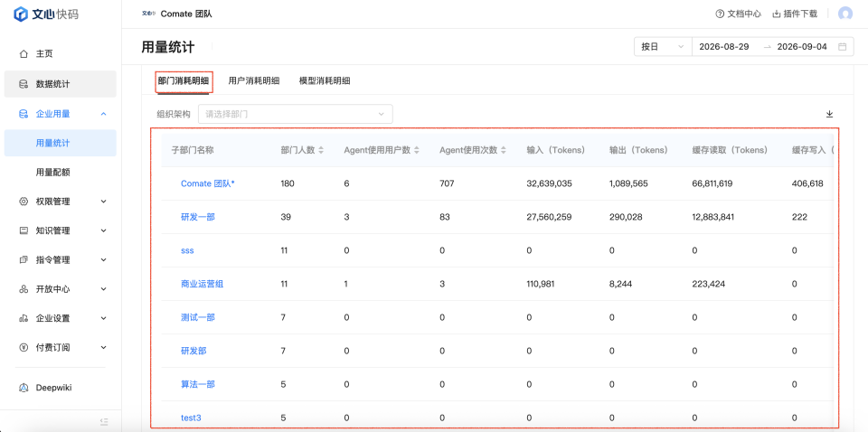Open 研发一部 department link
Screen dimensions: 868x432
(x=198, y=218)
